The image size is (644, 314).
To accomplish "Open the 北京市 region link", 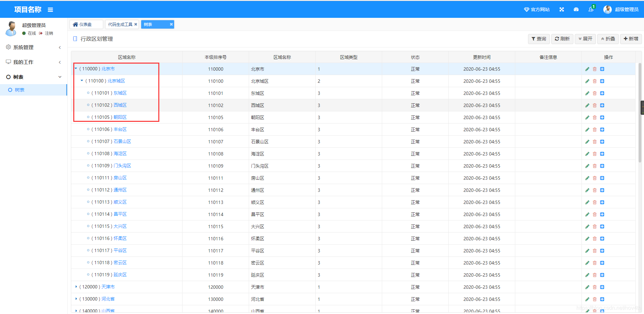I will tap(108, 69).
